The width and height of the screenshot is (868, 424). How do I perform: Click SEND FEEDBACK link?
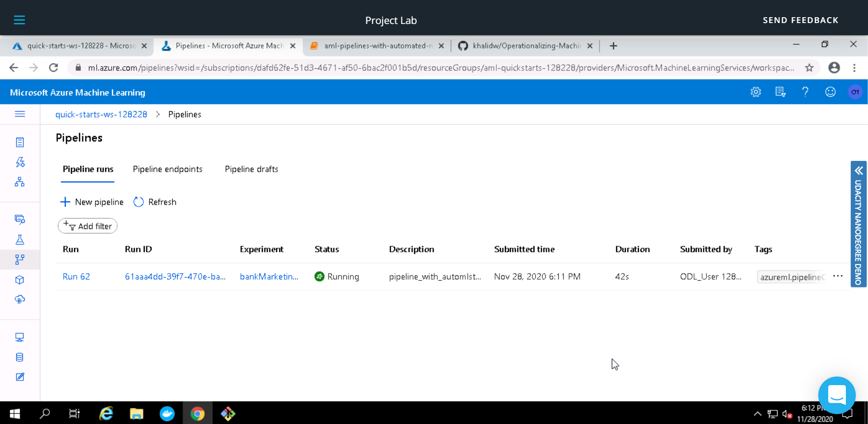coord(800,20)
